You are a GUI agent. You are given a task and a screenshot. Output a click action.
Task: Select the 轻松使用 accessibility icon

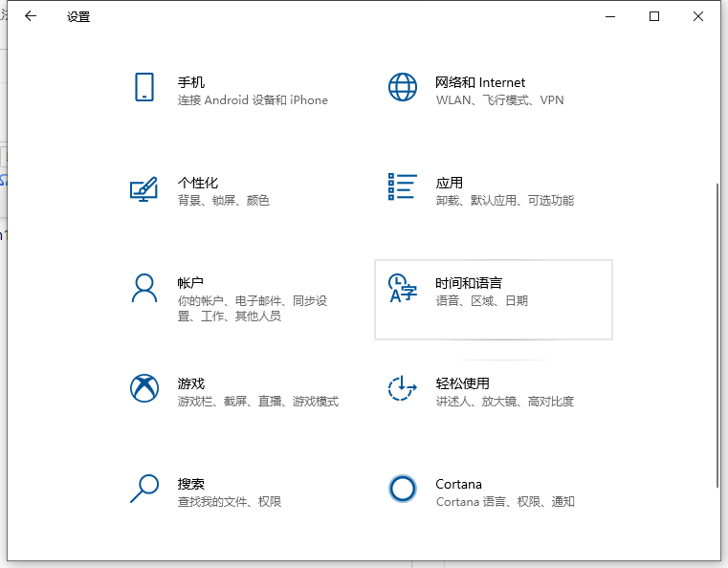point(402,388)
